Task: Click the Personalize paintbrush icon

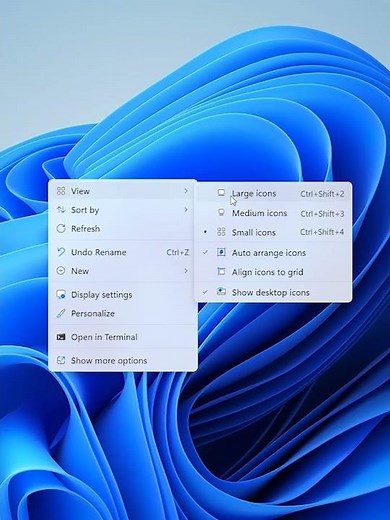Action: [61, 313]
